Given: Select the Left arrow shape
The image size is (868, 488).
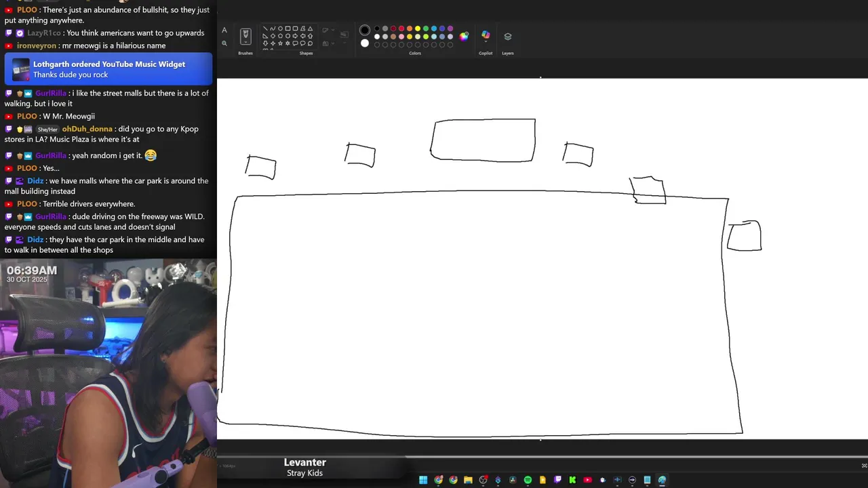Looking at the screenshot, I should click(x=302, y=36).
